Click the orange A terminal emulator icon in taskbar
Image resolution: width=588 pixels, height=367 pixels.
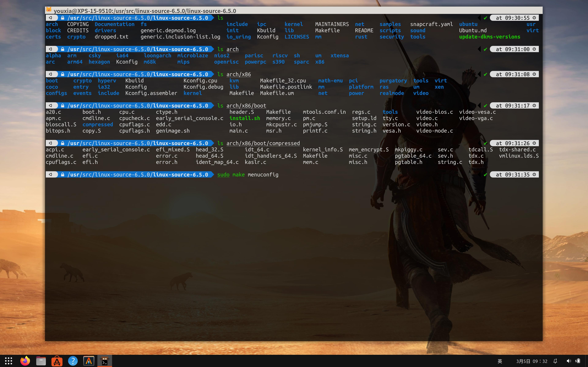click(89, 361)
